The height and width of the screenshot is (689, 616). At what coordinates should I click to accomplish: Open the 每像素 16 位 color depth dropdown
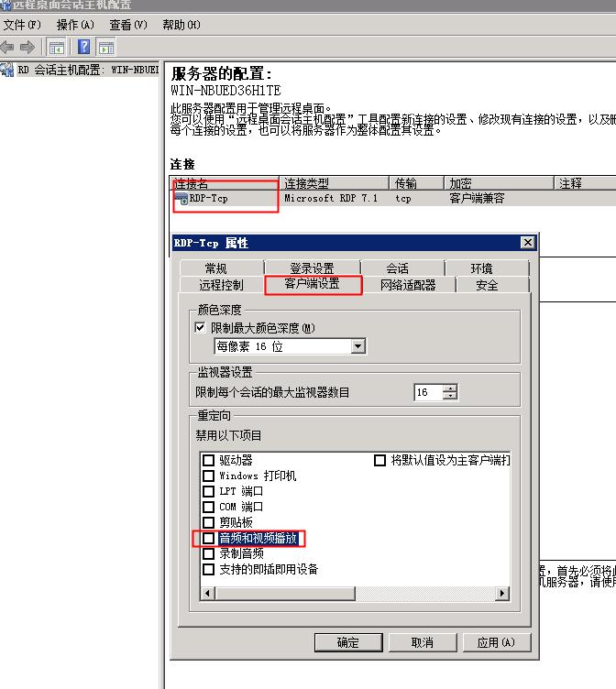click(x=357, y=346)
